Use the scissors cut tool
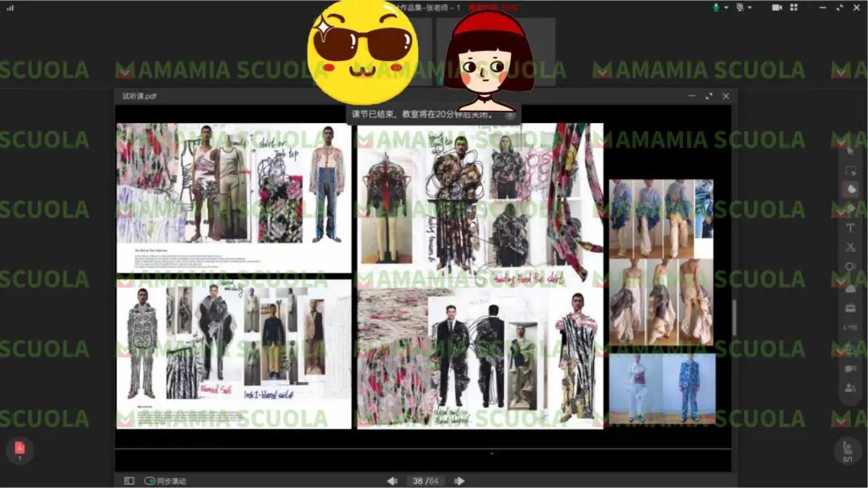Viewport: 868px width, 488px height. pyautogui.click(x=850, y=247)
